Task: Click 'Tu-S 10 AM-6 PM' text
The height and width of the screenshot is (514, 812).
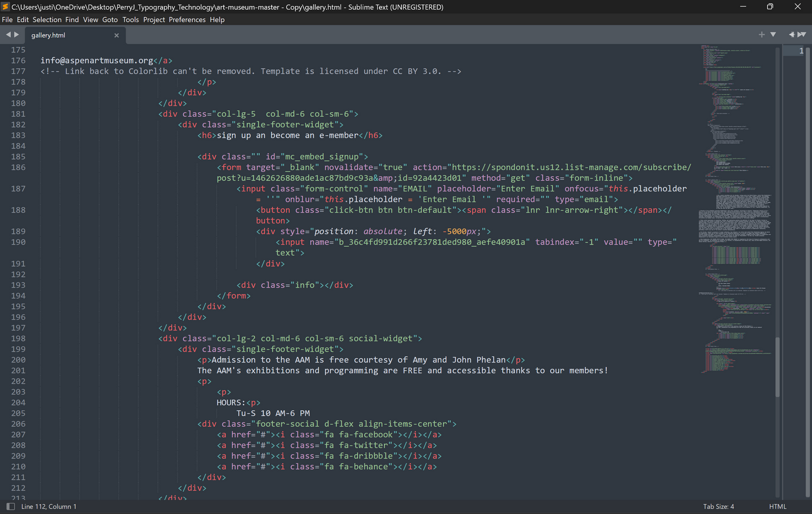Action: click(x=273, y=413)
